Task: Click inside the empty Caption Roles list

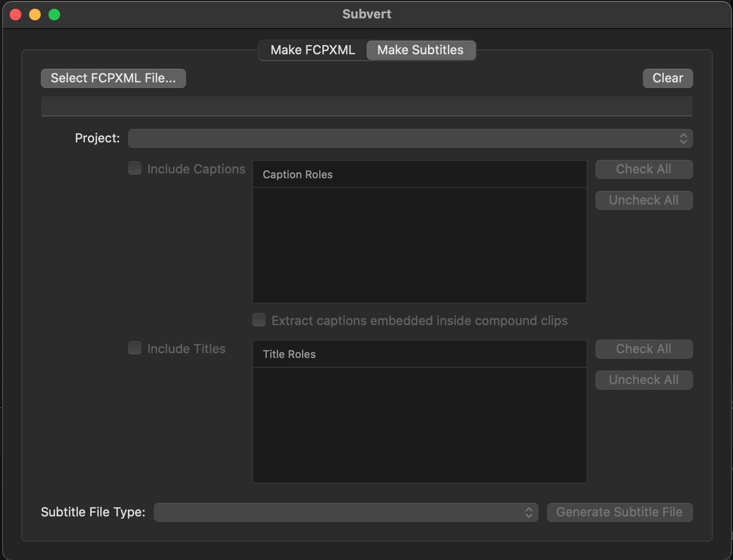Action: tap(419, 245)
